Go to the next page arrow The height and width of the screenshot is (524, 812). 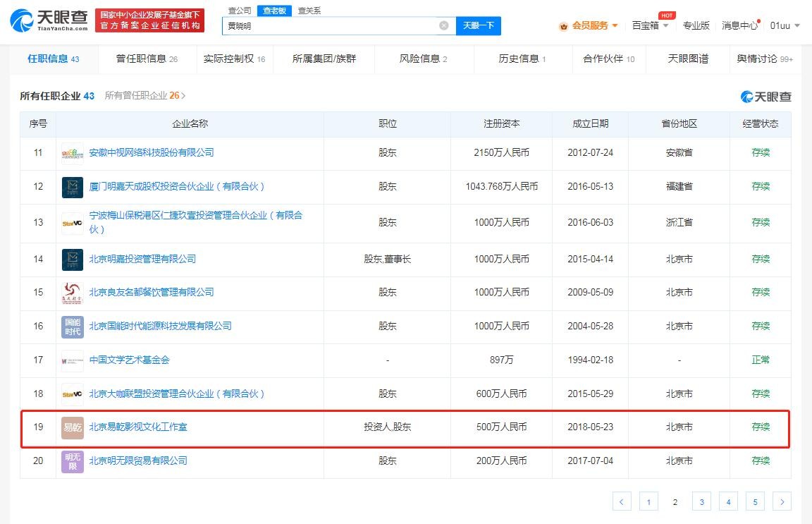[782, 502]
